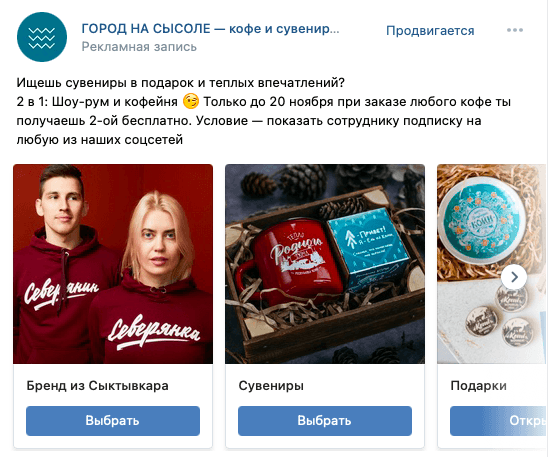Open the red mug gift box photo
The width and height of the screenshot is (548, 457).
[x=325, y=264]
